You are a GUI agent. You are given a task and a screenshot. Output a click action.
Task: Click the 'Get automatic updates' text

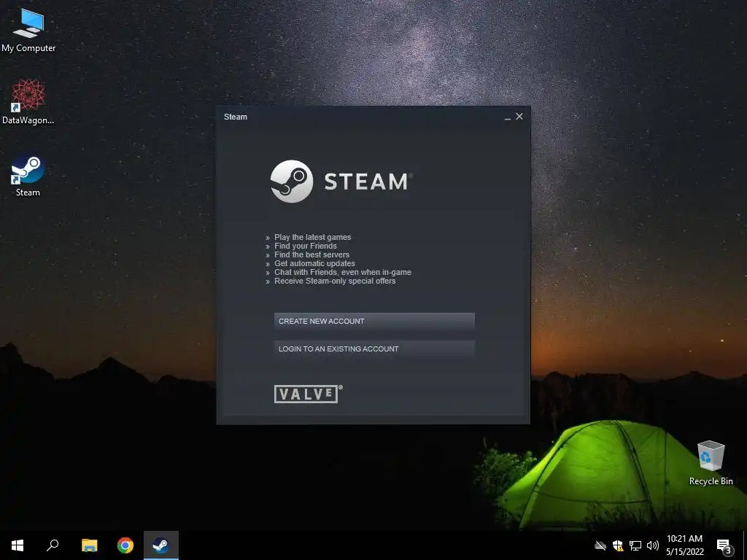click(314, 263)
